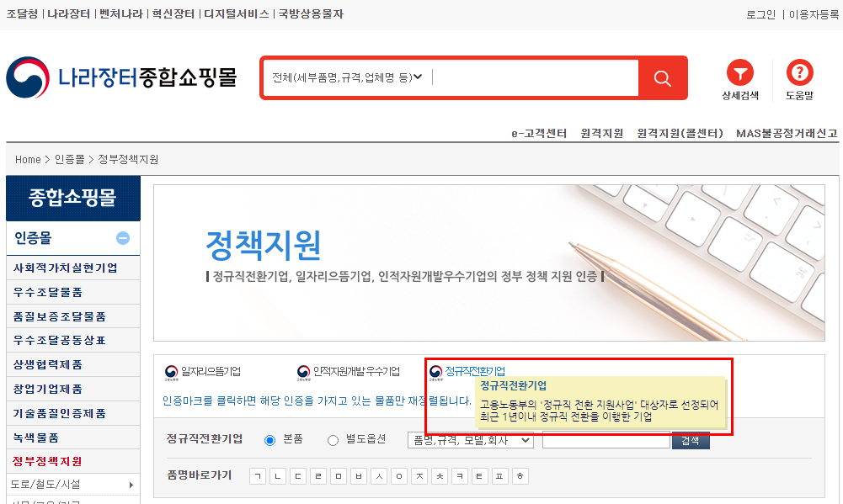Click the 정책지원 banner image
The height and width of the screenshot is (504, 843).
pos(489,263)
